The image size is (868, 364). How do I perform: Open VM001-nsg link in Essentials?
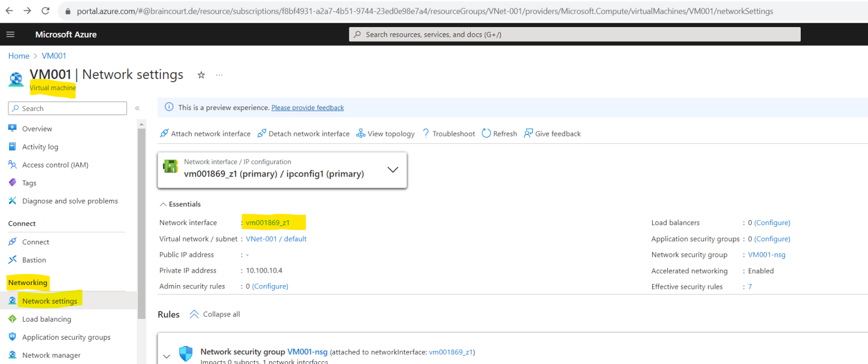click(767, 255)
